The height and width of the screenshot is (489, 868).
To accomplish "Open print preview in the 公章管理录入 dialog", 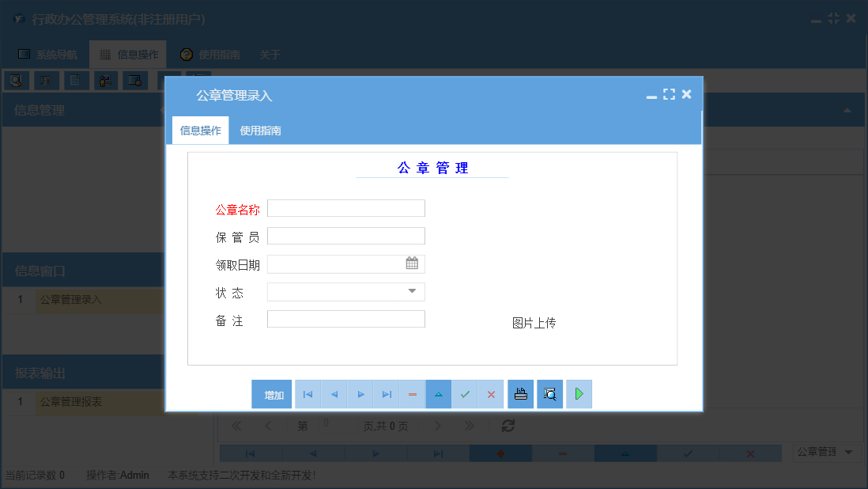I will (x=549, y=393).
